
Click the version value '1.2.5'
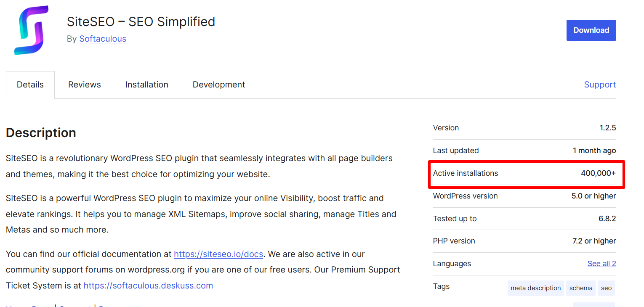click(x=608, y=128)
